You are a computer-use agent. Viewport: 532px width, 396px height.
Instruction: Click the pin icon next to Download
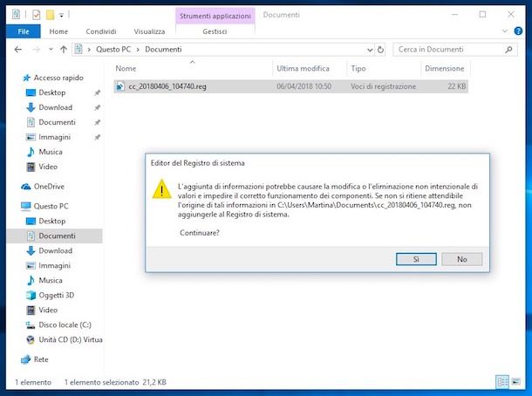98,107
